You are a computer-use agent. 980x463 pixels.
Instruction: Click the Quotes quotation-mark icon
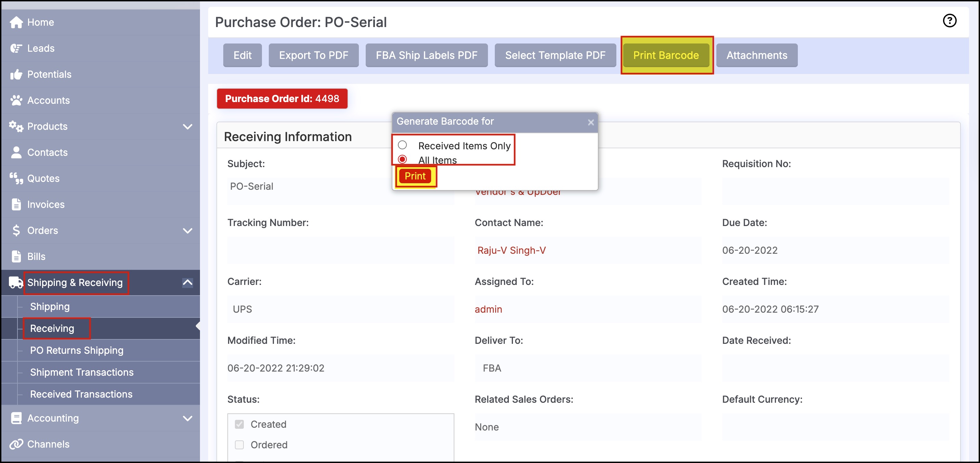16,178
